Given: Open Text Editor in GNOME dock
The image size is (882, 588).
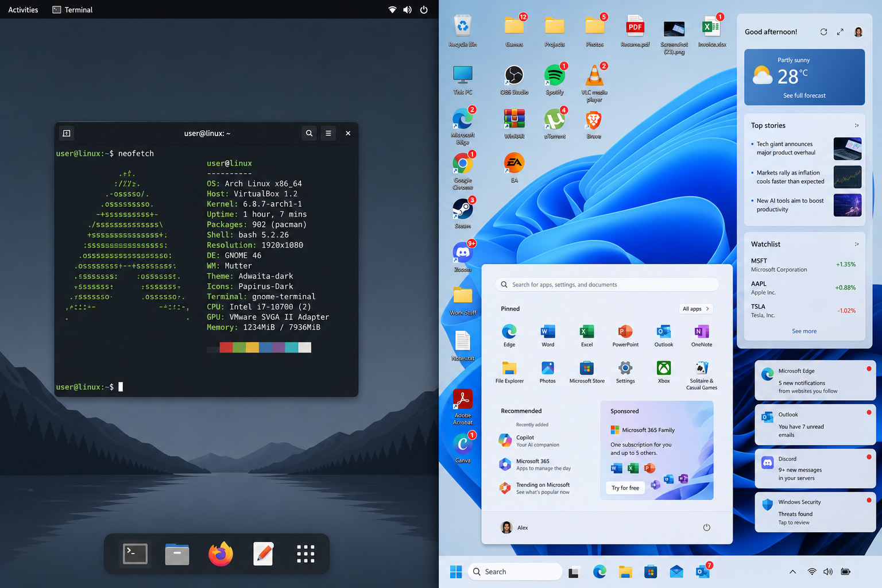Looking at the screenshot, I should pyautogui.click(x=264, y=554).
